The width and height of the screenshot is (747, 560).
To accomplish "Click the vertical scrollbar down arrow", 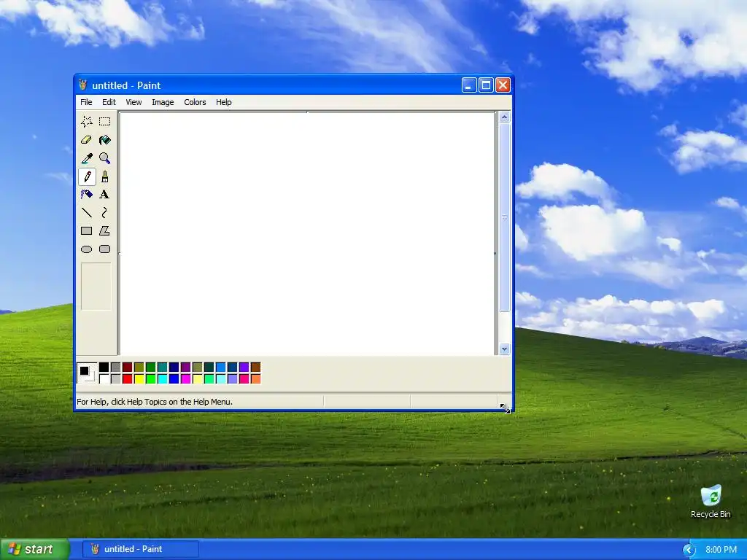I will (x=505, y=349).
